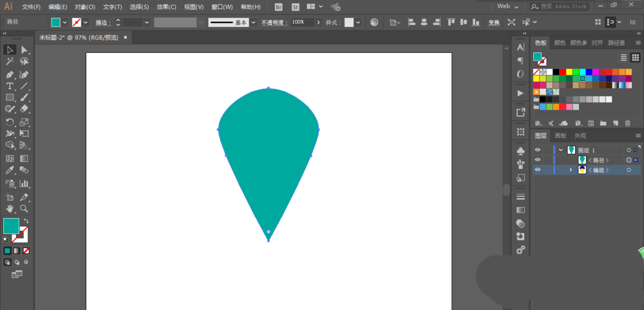The width and height of the screenshot is (644, 310).
Task: Switch to the 外观 panel tab
Action: coord(580,136)
